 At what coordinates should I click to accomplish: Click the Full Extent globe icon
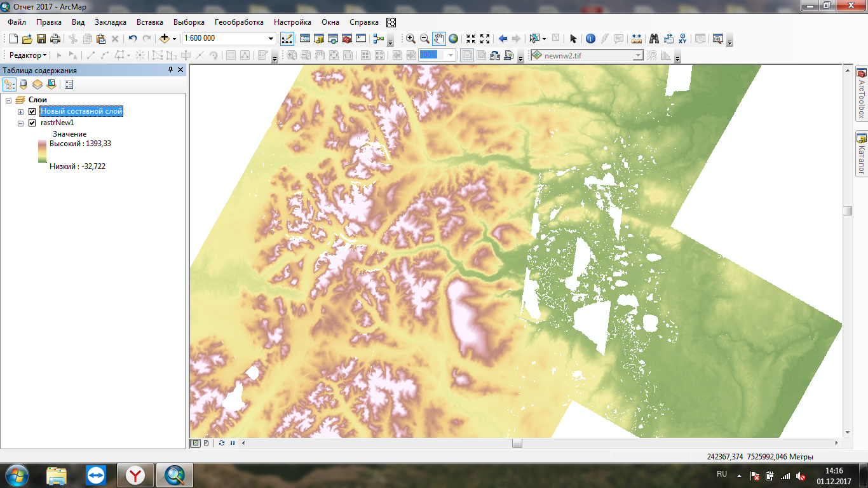[x=453, y=39]
